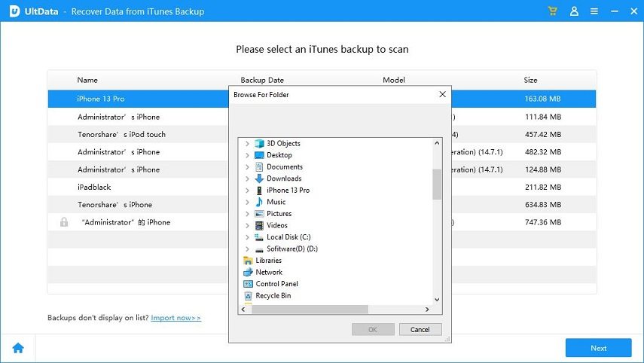The width and height of the screenshot is (644, 363).
Task: Expand the Downloads tree node
Action: (247, 178)
